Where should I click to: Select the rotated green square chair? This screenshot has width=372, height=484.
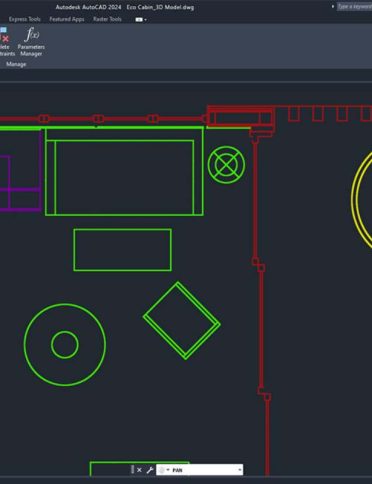pos(182,321)
